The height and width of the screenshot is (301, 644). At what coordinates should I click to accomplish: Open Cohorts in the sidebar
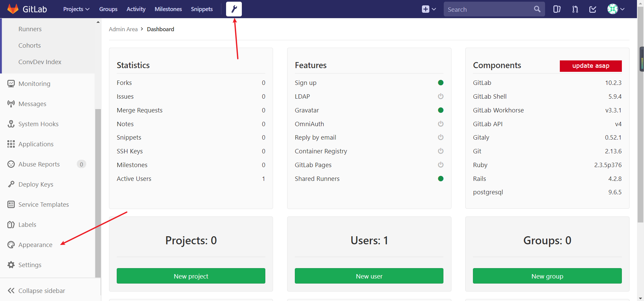point(30,45)
